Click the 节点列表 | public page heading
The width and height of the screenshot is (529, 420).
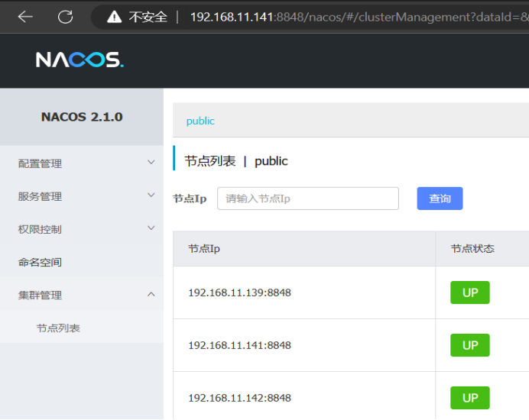coord(236,161)
